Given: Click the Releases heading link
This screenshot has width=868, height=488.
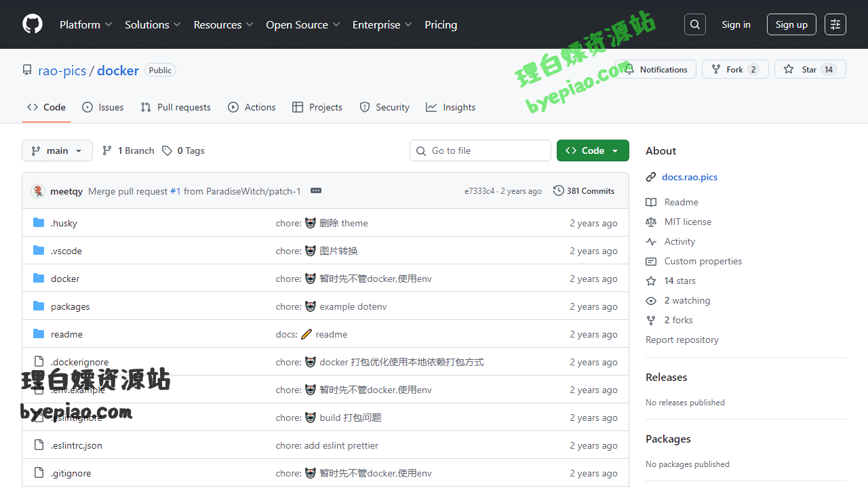Looking at the screenshot, I should (667, 377).
